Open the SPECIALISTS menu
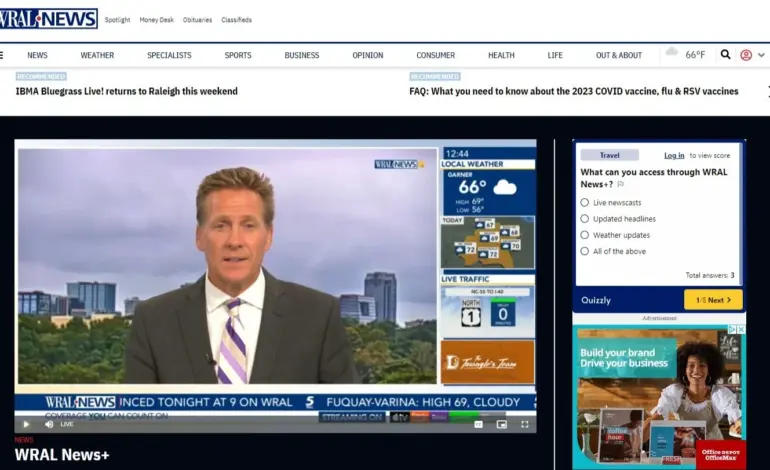This screenshot has width=770, height=470. pos(169,55)
